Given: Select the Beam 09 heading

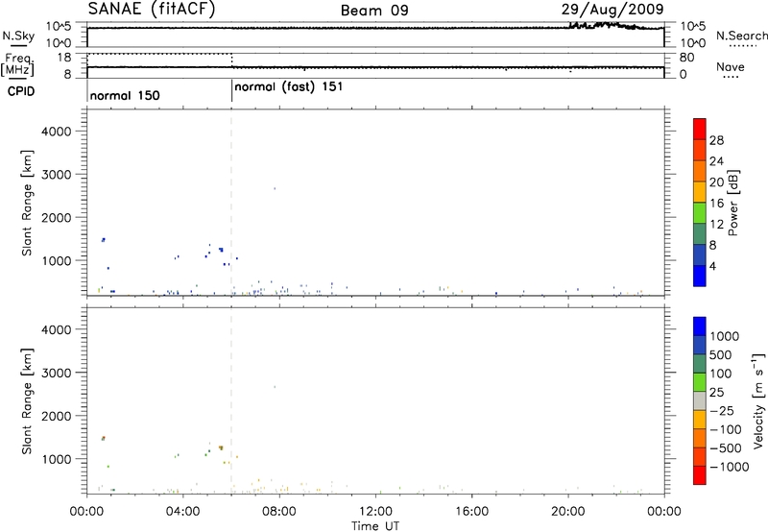Looking at the screenshot, I should point(374,11).
